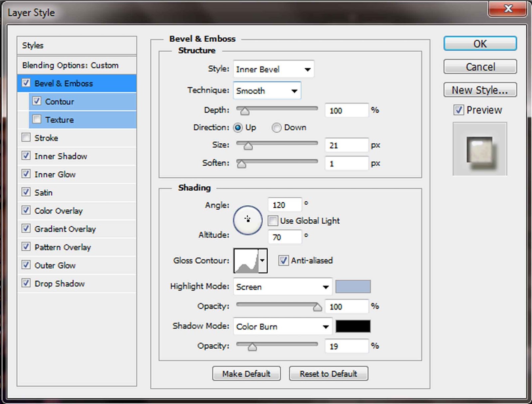
Task: Close the Layer Style dialog
Action: (507, 9)
